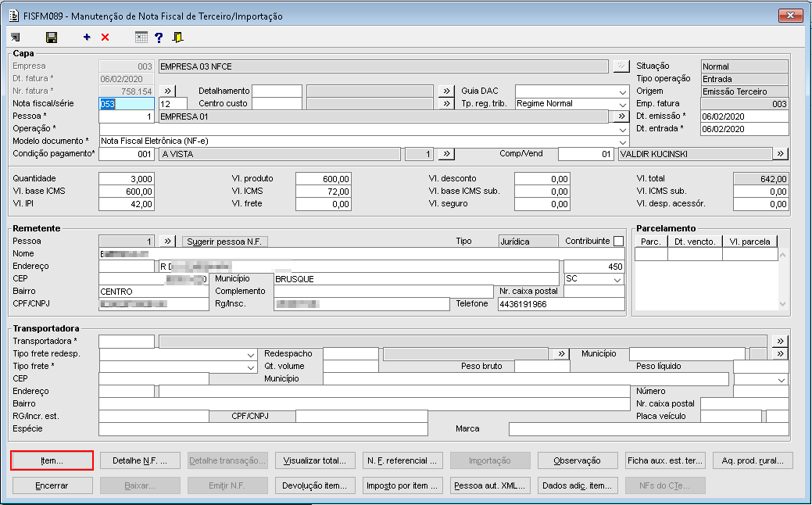Open the Observação button

[x=577, y=461]
